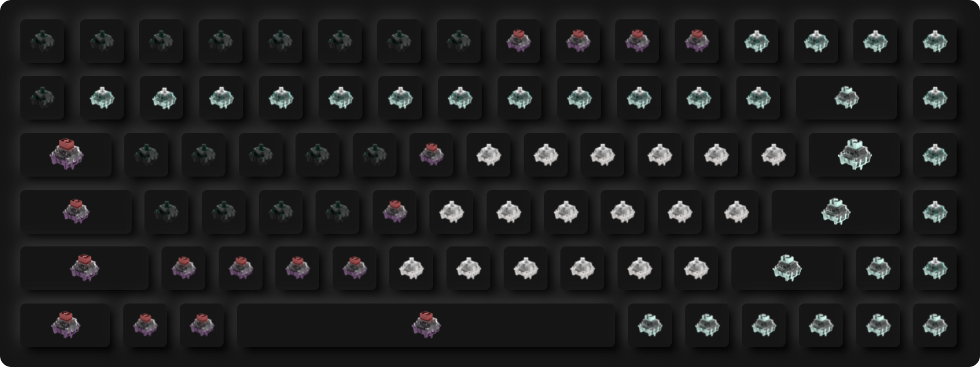The image size is (980, 367).
Task: Select the Y key with red switch
Action: coord(431,155)
